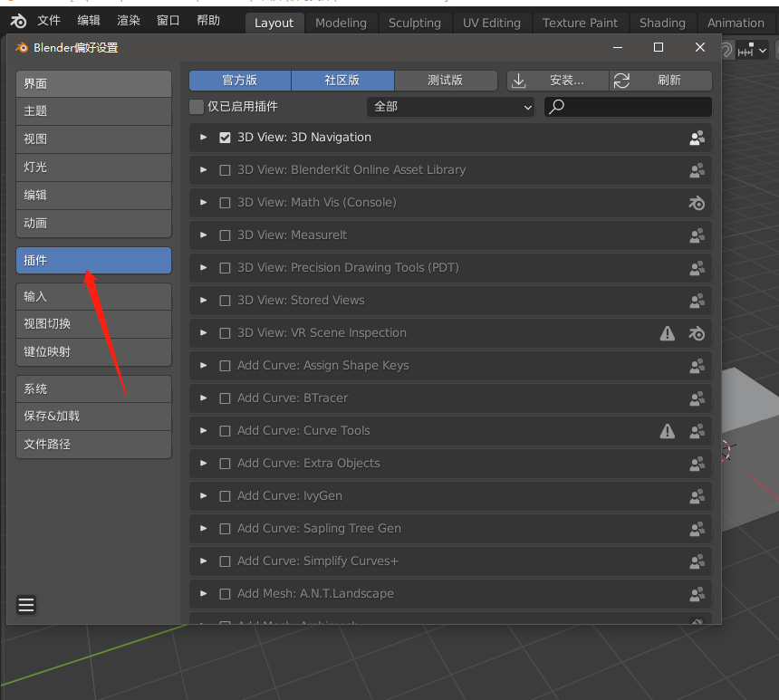Open the 文件路径 preferences section
The height and width of the screenshot is (700, 779).
pyautogui.click(x=93, y=445)
